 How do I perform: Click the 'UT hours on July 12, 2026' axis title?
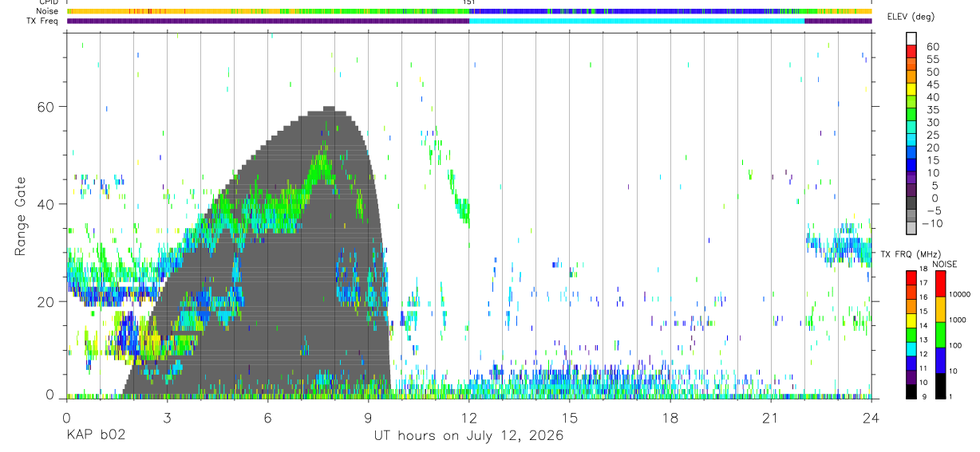click(468, 436)
